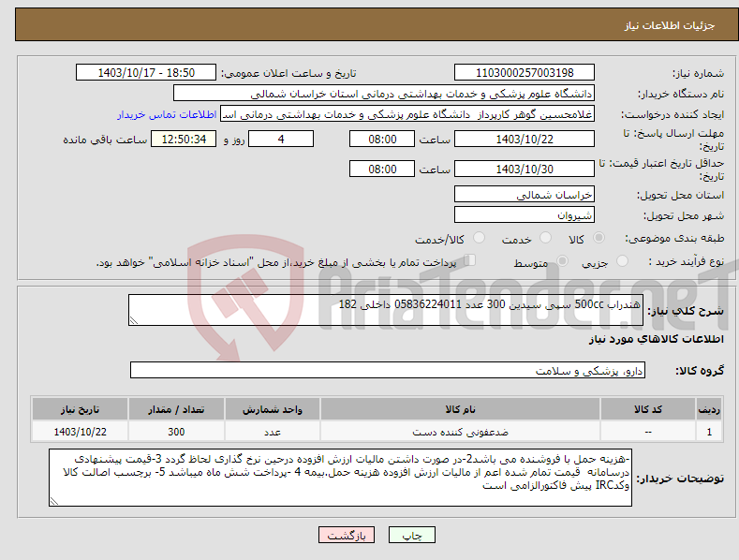Click the نوع فرآیند خرید label
The width and height of the screenshot is (739, 560).
686,261
